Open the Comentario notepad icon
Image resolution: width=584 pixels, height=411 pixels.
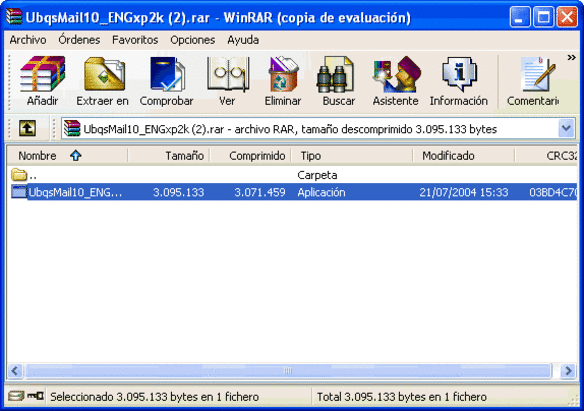point(538,74)
